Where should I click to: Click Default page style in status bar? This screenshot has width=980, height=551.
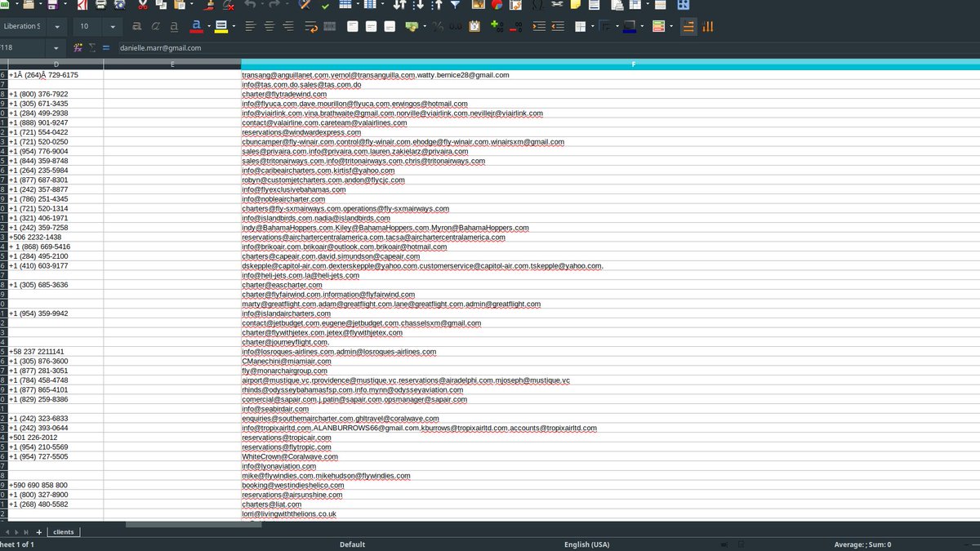(352, 544)
